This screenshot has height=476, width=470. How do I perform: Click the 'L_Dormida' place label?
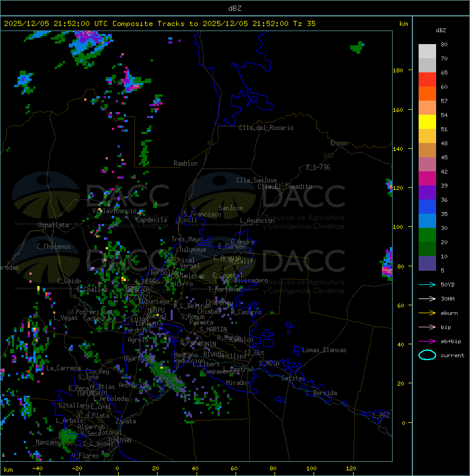(x=321, y=393)
